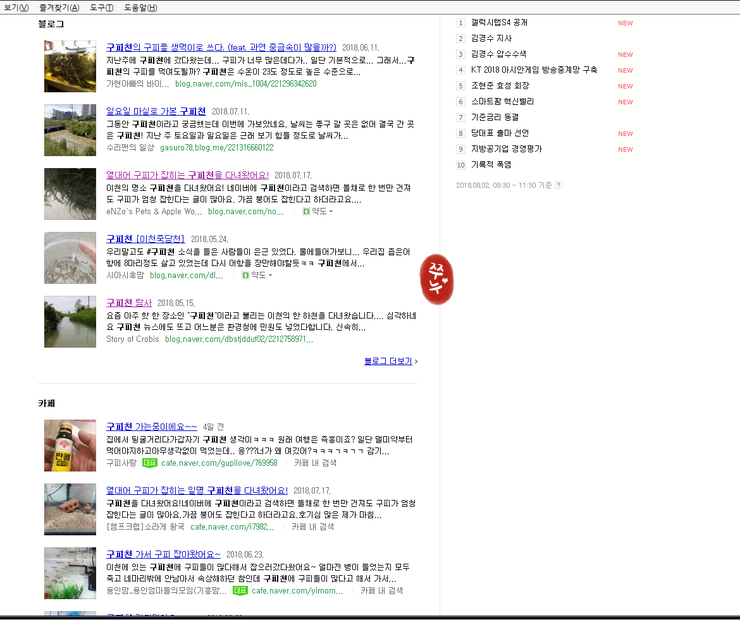Click '카페 내 검색' for yimom result
Viewport: 740px width, 620px height.
click(381, 590)
